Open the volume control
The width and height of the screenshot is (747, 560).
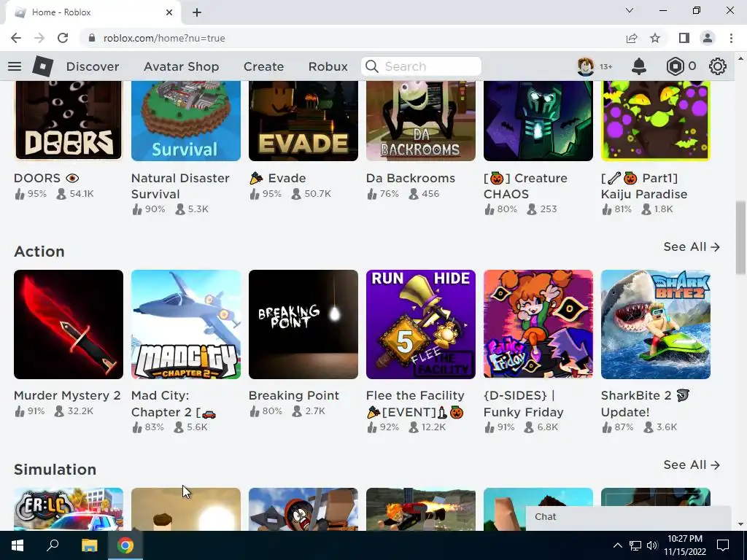[x=652, y=545]
